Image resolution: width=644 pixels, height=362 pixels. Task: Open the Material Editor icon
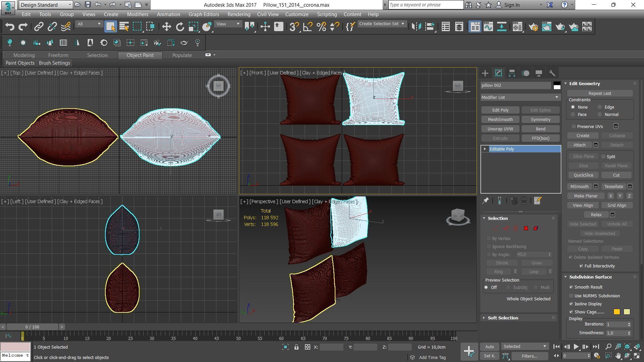(x=518, y=27)
